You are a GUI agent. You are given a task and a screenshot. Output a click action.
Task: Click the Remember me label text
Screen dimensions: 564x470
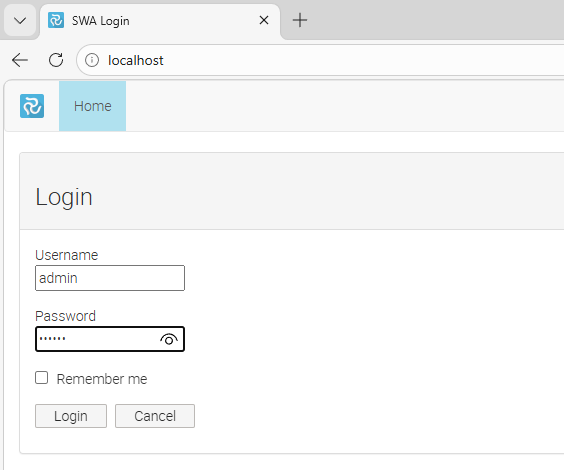(x=102, y=379)
